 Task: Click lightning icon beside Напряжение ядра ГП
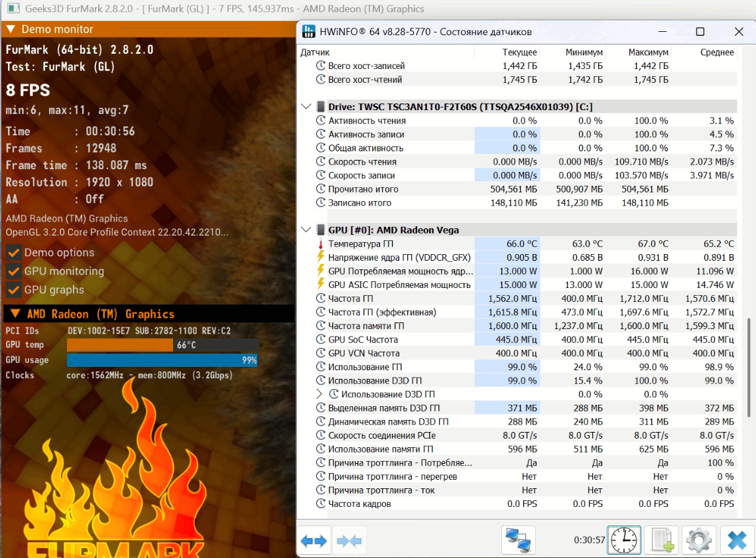point(320,257)
